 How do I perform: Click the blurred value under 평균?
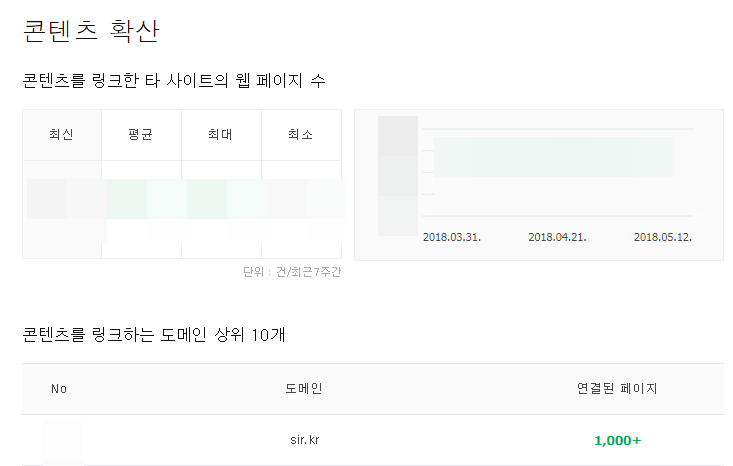tap(141, 199)
